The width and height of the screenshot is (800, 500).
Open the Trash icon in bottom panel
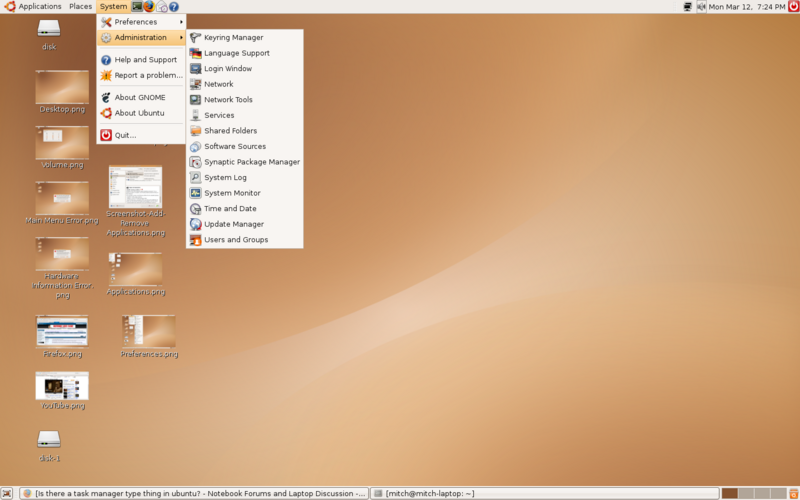coord(793,493)
